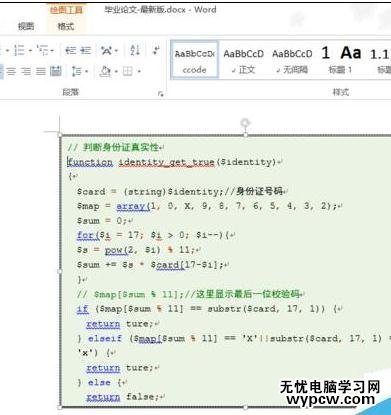Click the A-Z sort icon
The image size is (391, 415).
click(135, 51)
